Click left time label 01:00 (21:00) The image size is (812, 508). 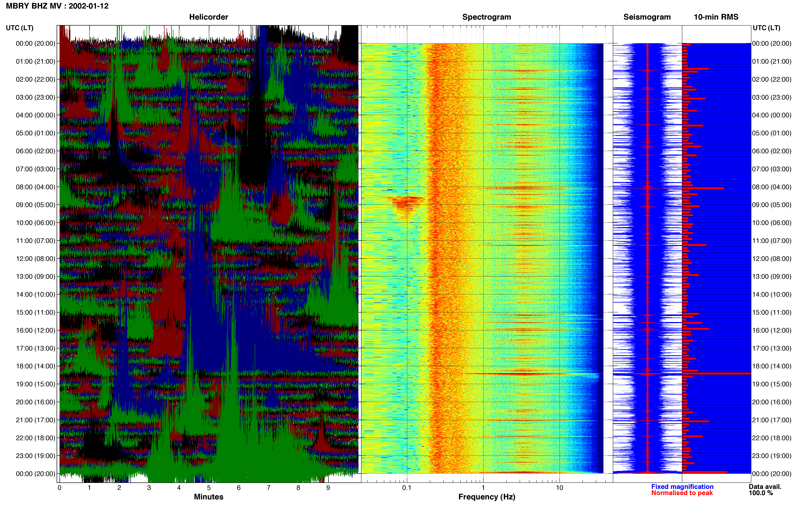click(x=36, y=61)
